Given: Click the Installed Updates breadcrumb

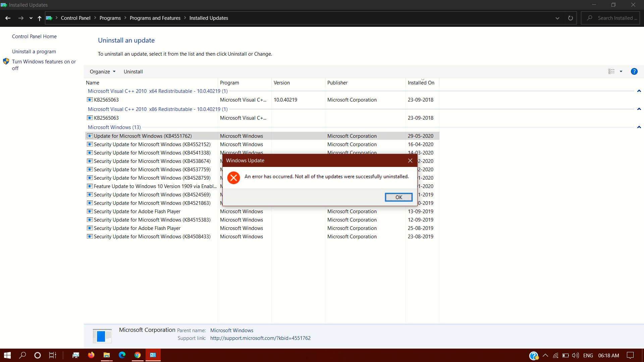Looking at the screenshot, I should pos(209,18).
